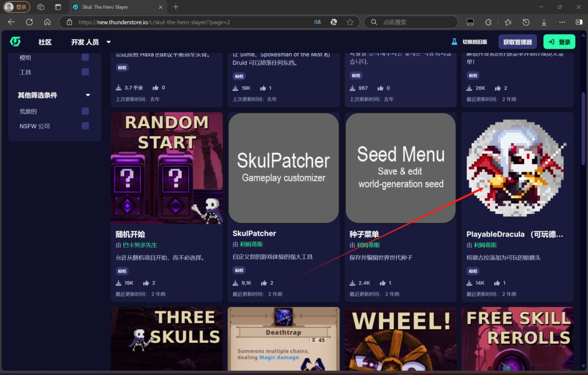Open the SkulPatcher mod title
The height and width of the screenshot is (375, 588).
(x=254, y=233)
